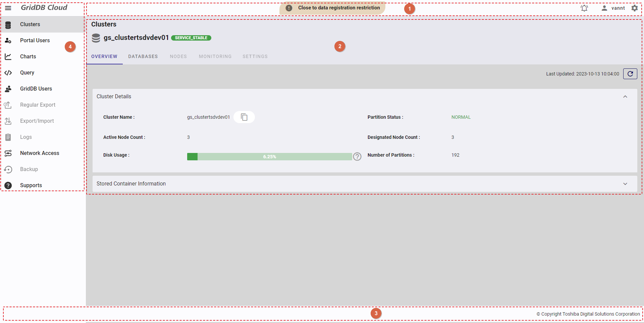Click the cluster database icon beside gs_clustertsdvdev01
Image resolution: width=644 pixels, height=323 pixels.
pyautogui.click(x=96, y=38)
